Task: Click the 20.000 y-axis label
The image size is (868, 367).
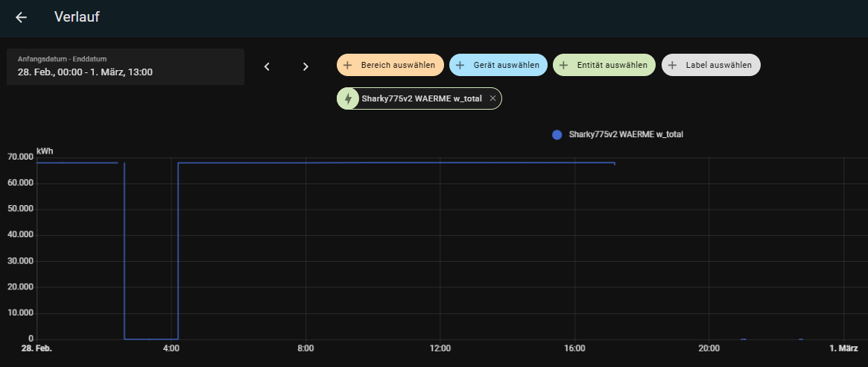Action: (20, 287)
